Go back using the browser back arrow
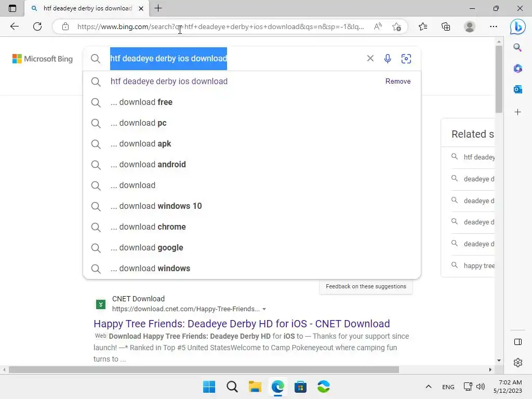Image resolution: width=532 pixels, height=399 pixels. (x=14, y=26)
